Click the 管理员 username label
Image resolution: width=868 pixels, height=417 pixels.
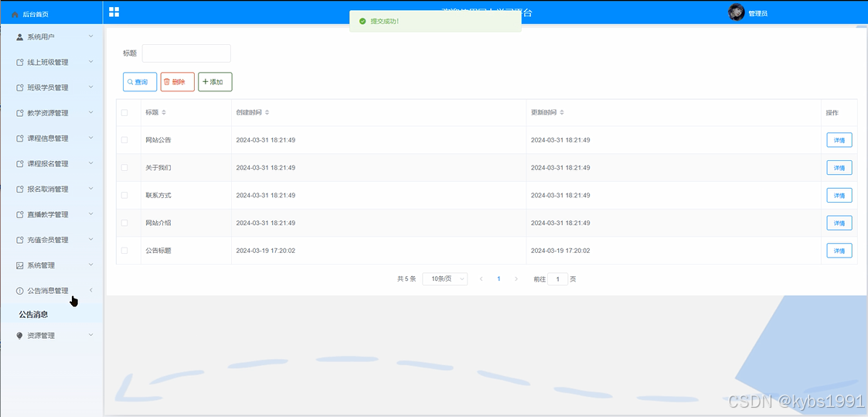[x=757, y=13]
